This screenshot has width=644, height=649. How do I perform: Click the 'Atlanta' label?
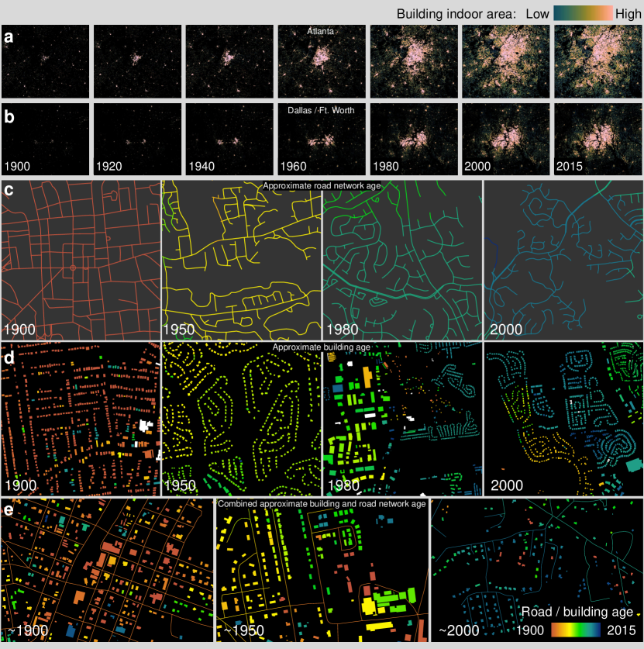tap(320, 31)
